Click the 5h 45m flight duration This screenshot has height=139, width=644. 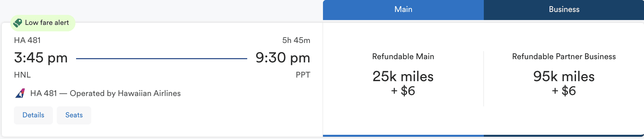[296, 40]
